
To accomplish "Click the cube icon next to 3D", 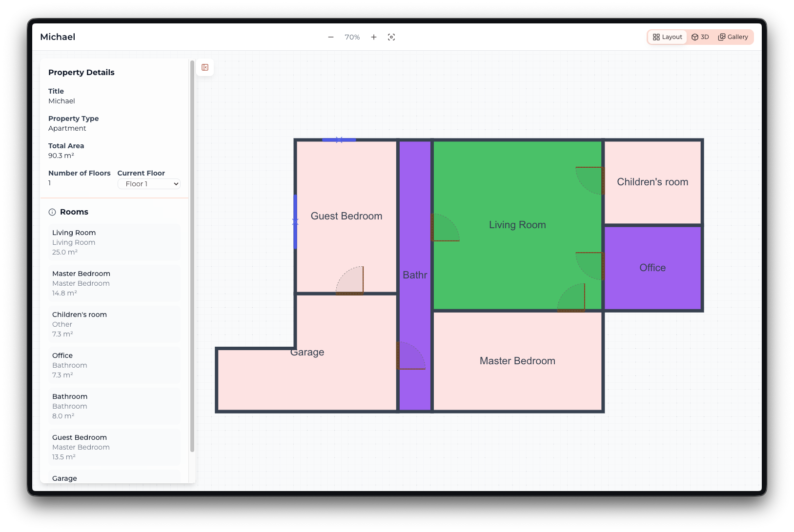I will (695, 37).
